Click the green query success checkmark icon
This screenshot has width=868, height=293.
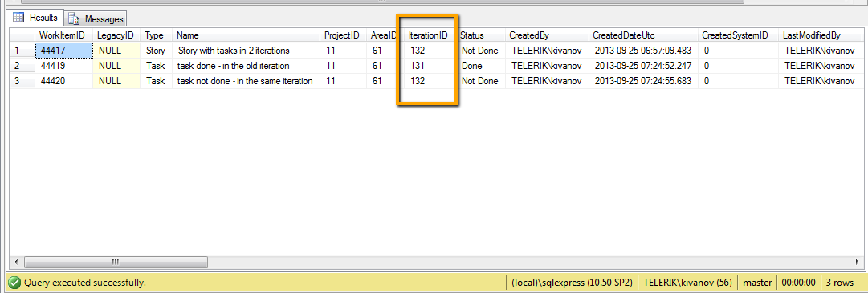(14, 283)
